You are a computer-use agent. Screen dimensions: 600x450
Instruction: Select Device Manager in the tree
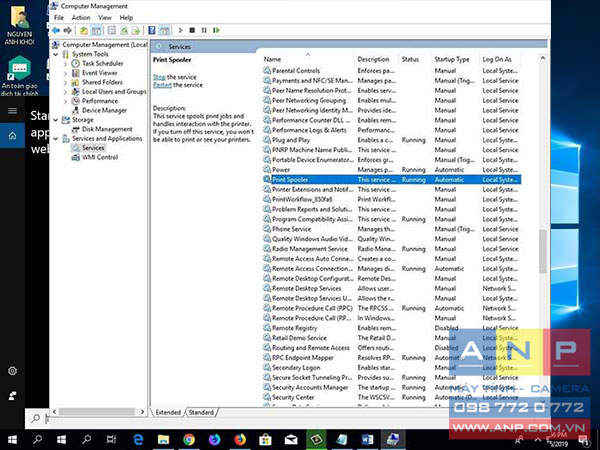[104, 111]
